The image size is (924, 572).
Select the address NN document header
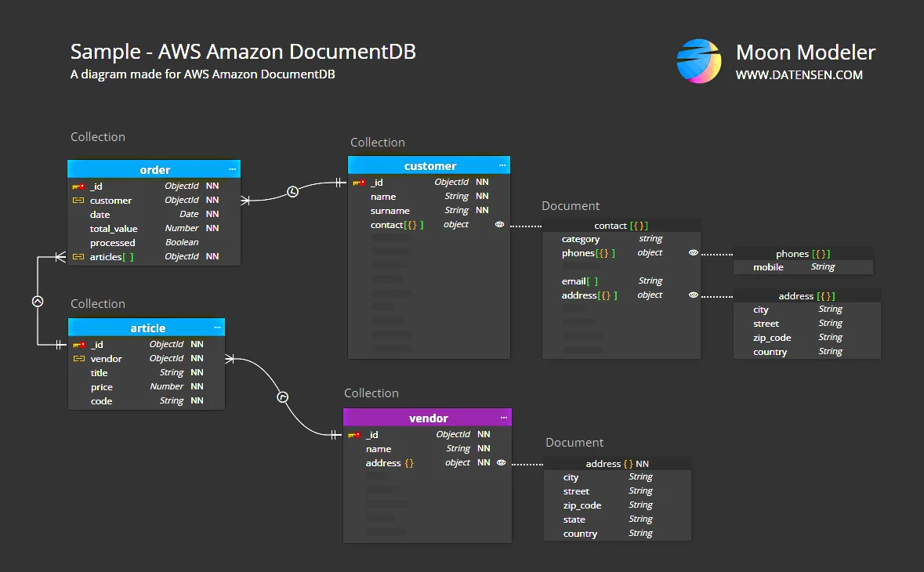tap(617, 464)
